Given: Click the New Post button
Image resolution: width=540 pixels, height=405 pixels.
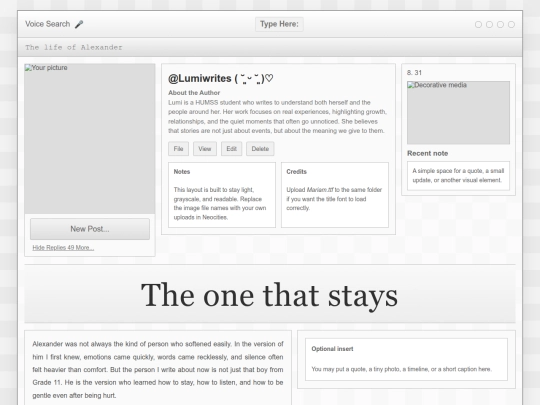Looking at the screenshot, I should coord(90,229).
